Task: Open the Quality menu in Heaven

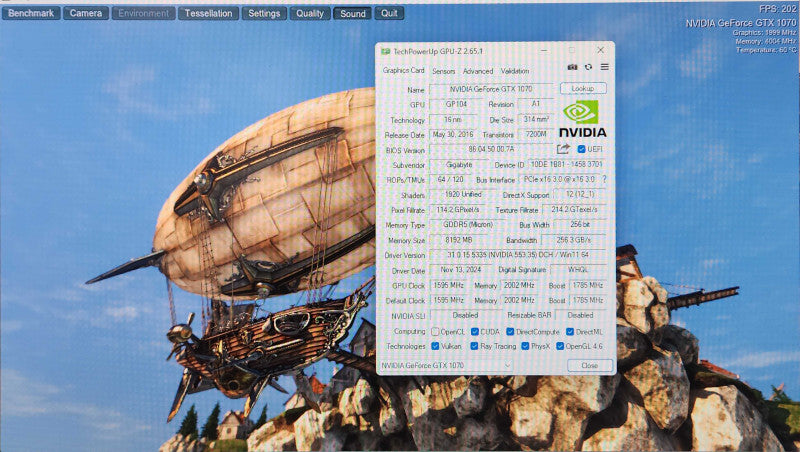Action: pyautogui.click(x=310, y=13)
